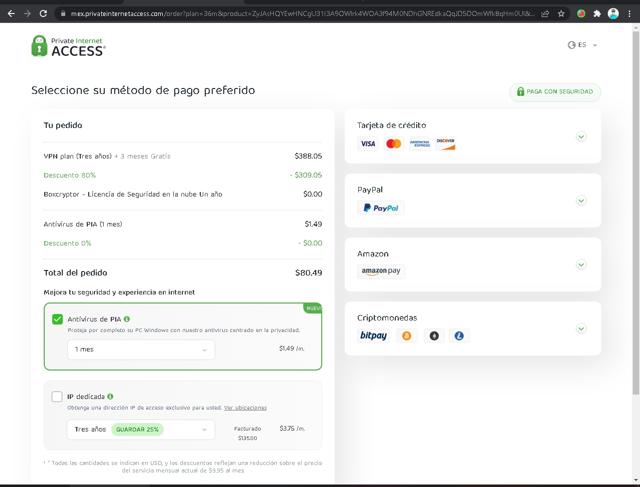
Task: Click the VPN plan price $388.05
Action: coord(308,156)
